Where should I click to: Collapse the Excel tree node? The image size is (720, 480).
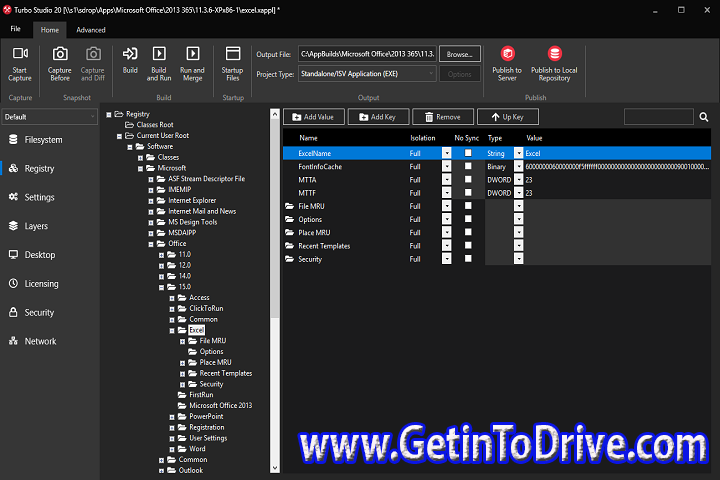(172, 330)
